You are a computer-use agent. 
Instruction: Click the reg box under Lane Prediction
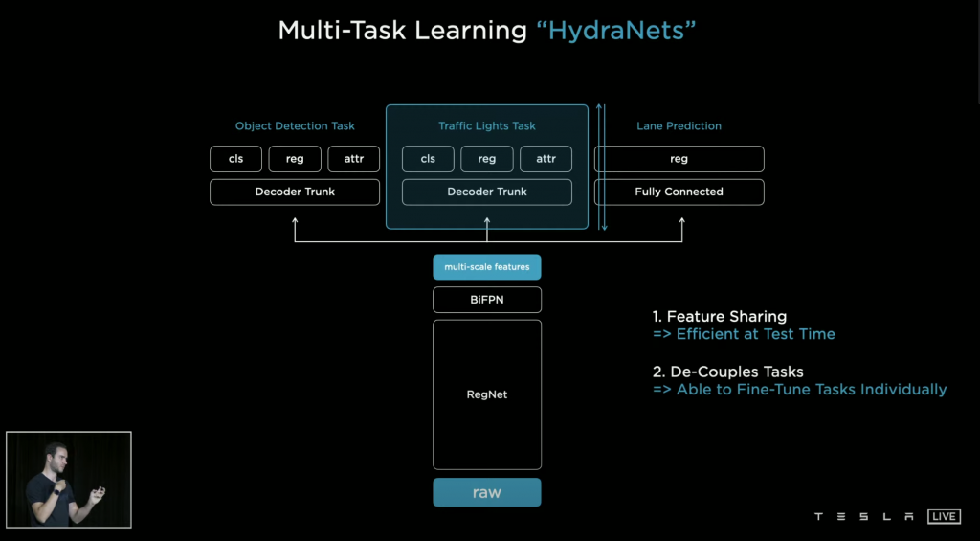click(x=679, y=159)
